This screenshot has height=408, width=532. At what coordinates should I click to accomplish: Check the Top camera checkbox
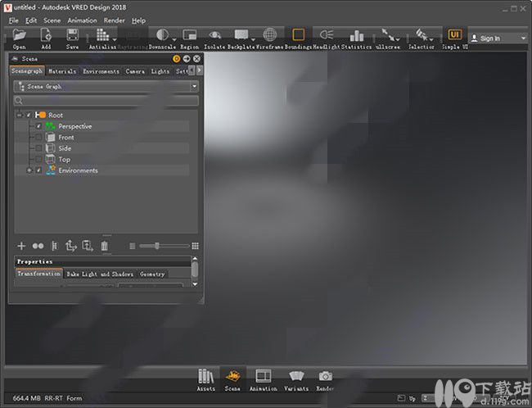click(x=38, y=159)
